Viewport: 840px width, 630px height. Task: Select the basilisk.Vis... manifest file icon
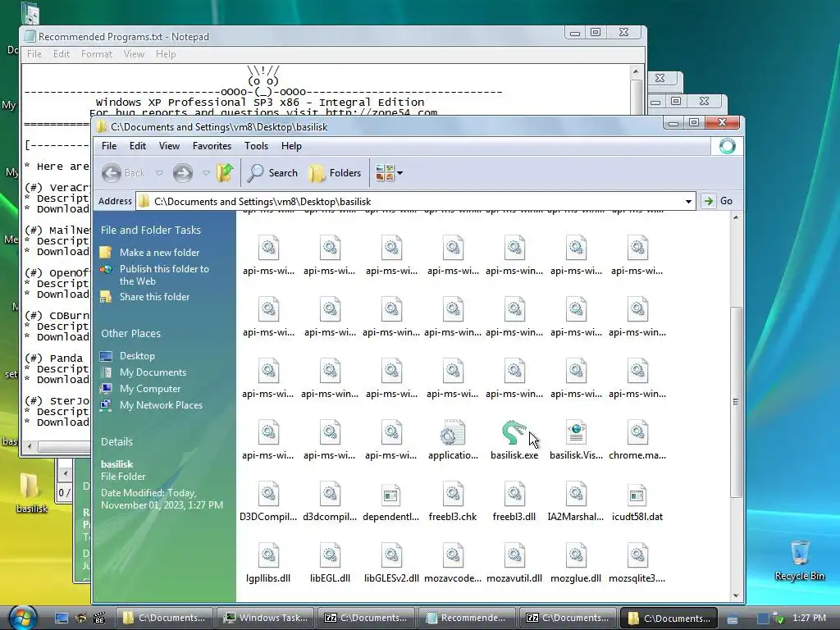[576, 433]
